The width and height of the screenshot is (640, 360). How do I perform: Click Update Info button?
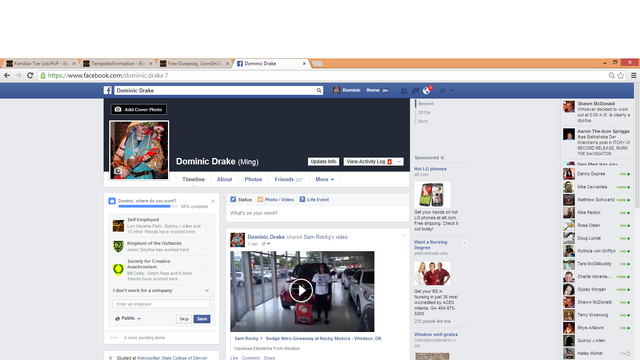pyautogui.click(x=323, y=162)
